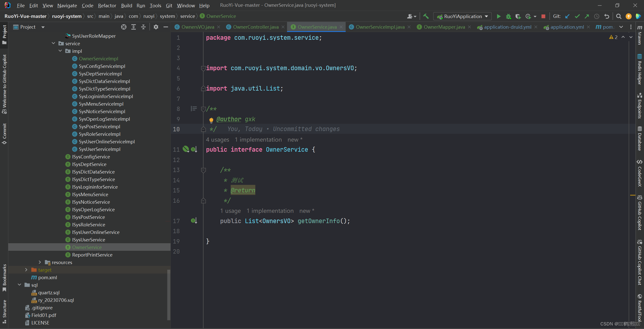Image resolution: width=644 pixels, height=329 pixels.
Task: Run with Coverage shield icon
Action: tap(518, 16)
